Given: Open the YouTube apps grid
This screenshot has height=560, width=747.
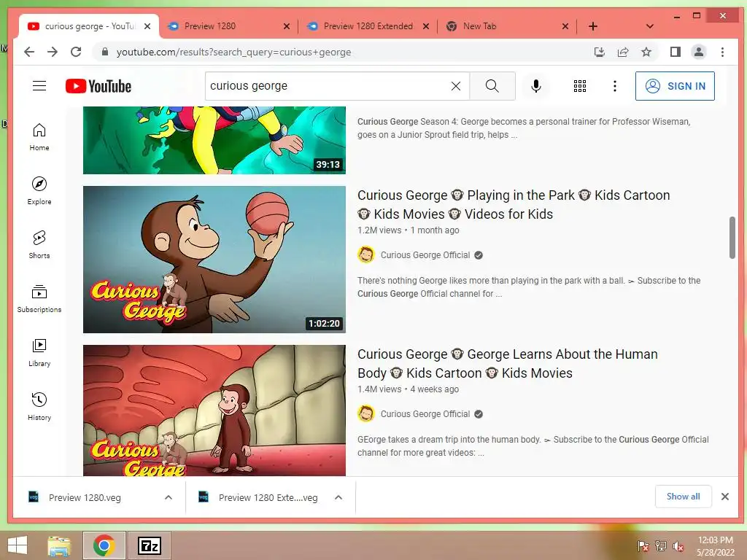Looking at the screenshot, I should (580, 86).
